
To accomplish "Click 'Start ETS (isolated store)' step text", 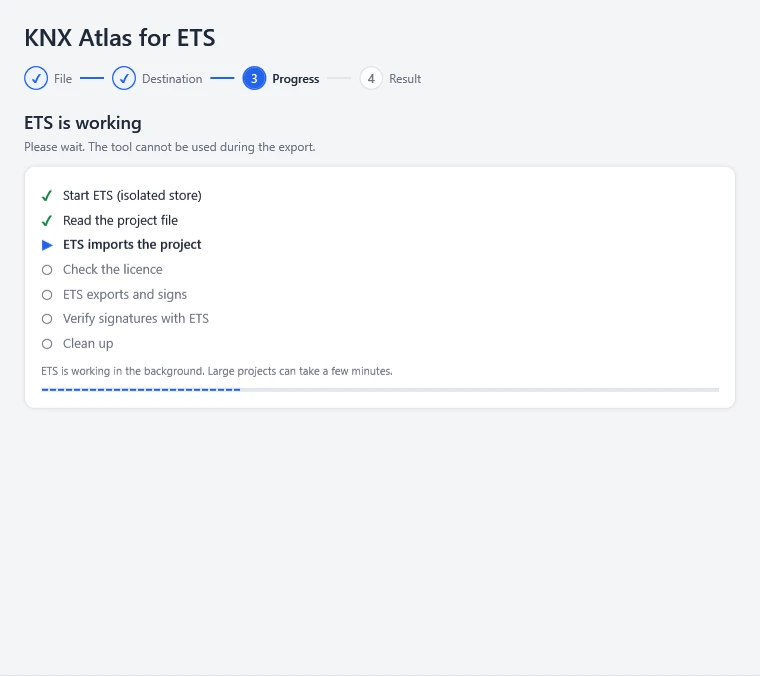I will pos(132,195).
